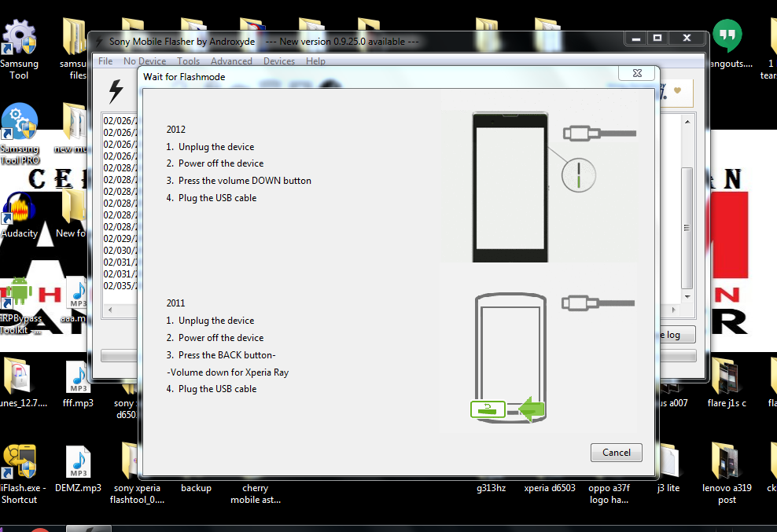Click the heart donate icon in Flasher
The height and width of the screenshot is (532, 777).
click(677, 90)
